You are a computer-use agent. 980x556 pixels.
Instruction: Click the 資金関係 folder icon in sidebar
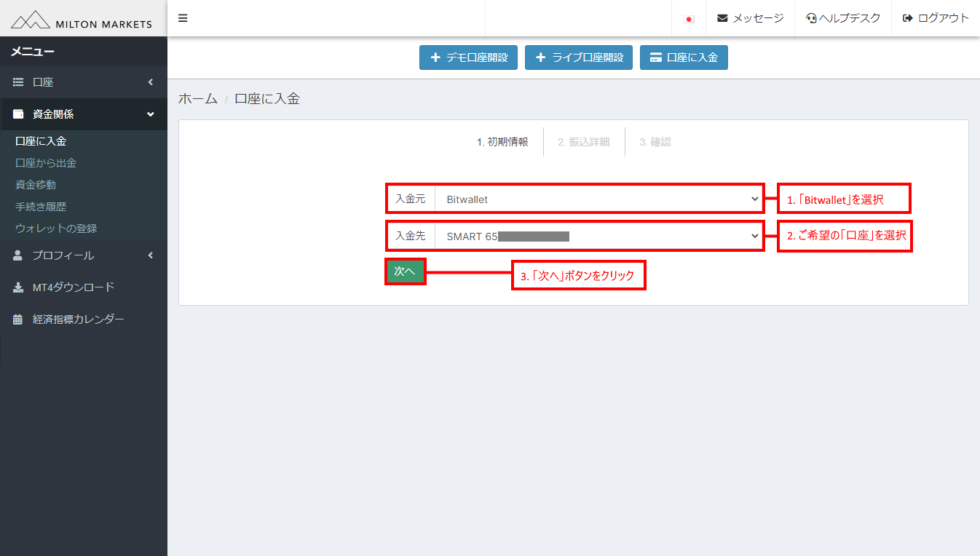click(17, 114)
